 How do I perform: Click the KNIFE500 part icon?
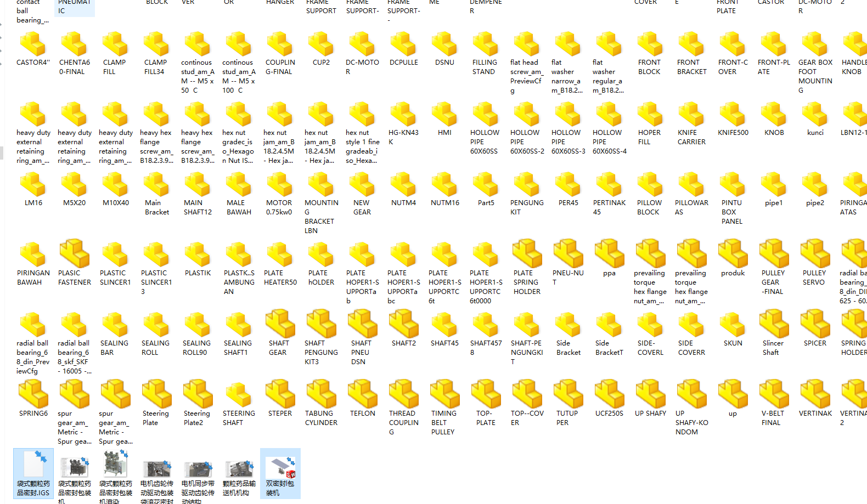click(x=733, y=114)
